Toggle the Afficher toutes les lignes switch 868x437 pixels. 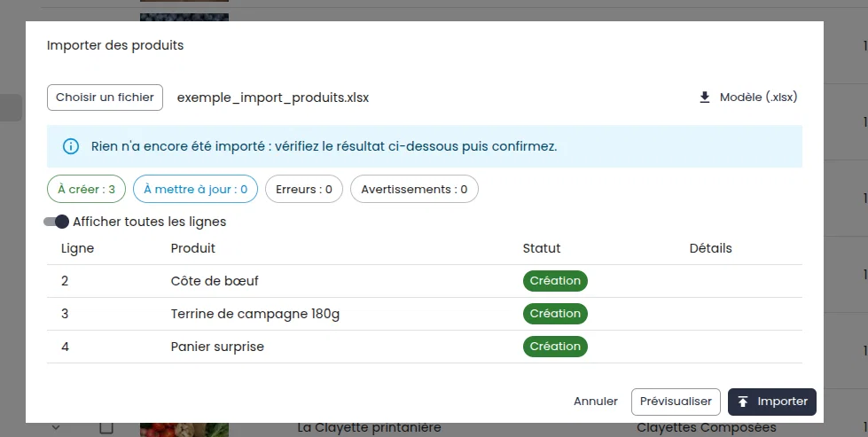(57, 222)
